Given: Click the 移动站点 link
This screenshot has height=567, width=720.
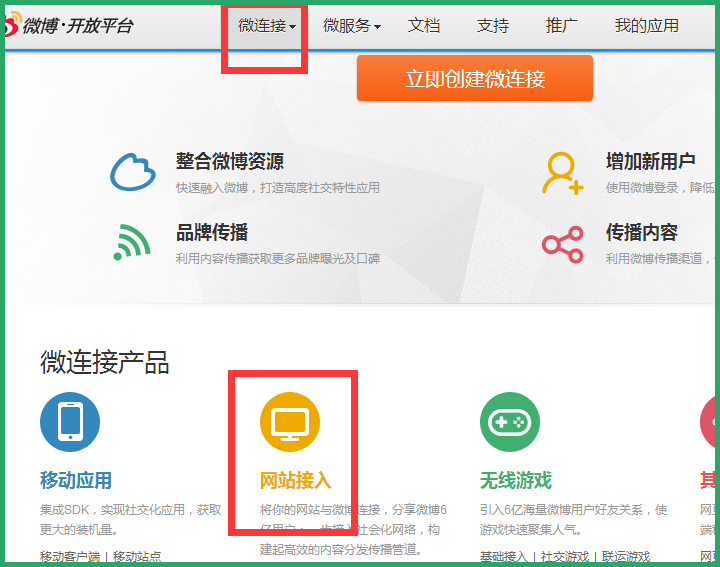Looking at the screenshot, I should tap(137, 557).
